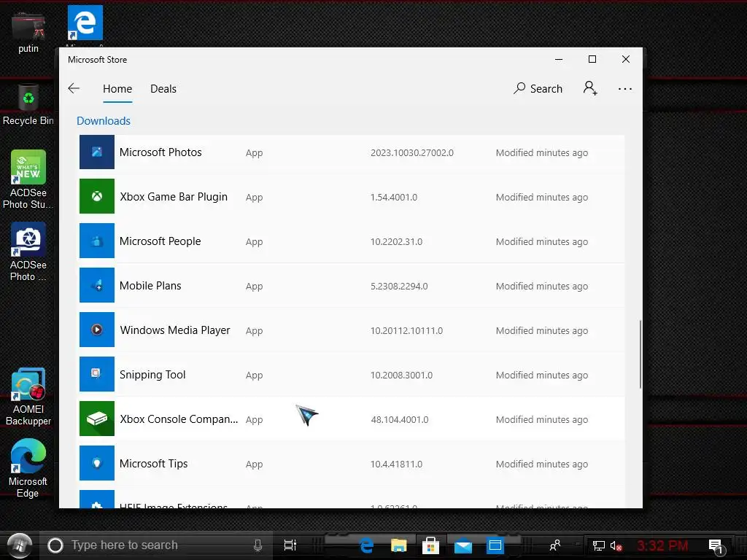Open ACDSee Photo Studio What's New icon
Image resolution: width=747 pixels, height=560 pixels.
(28, 179)
